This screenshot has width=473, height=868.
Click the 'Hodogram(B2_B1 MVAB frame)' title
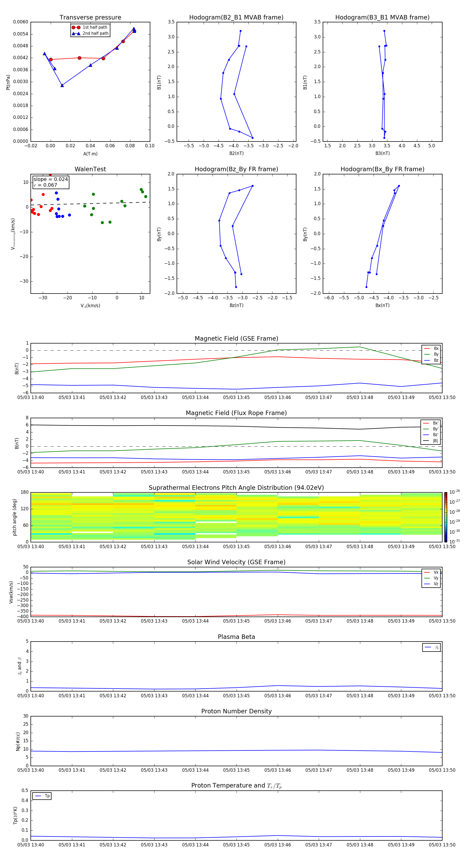pyautogui.click(x=236, y=18)
